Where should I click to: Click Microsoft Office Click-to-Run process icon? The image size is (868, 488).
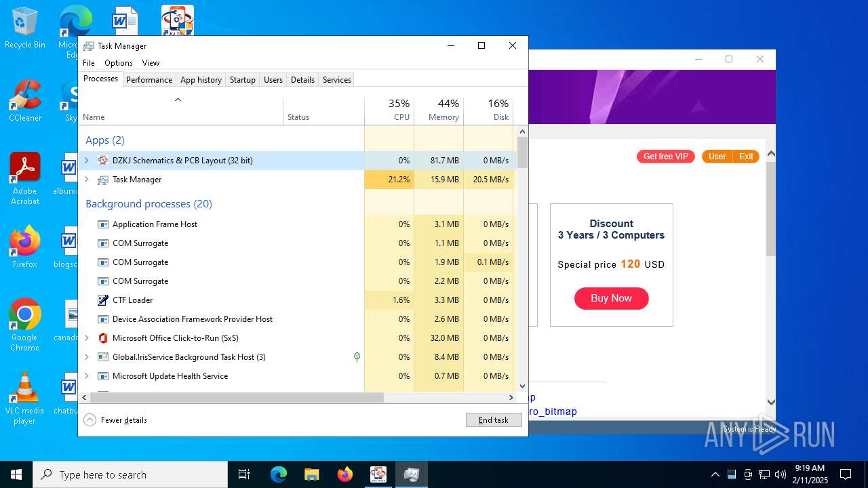pos(103,338)
